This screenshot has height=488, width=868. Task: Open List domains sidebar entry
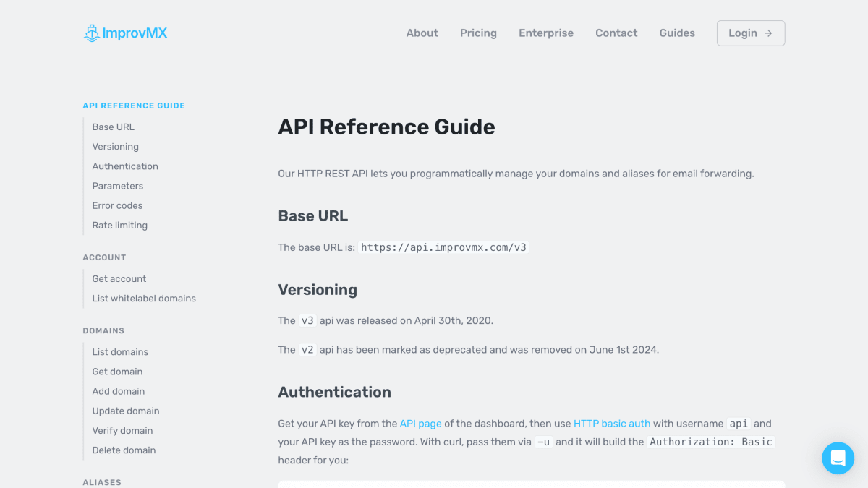pos(120,352)
